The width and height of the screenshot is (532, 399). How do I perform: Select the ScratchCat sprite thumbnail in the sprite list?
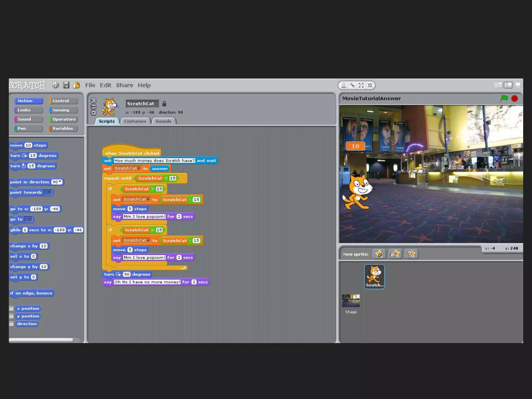374,277
